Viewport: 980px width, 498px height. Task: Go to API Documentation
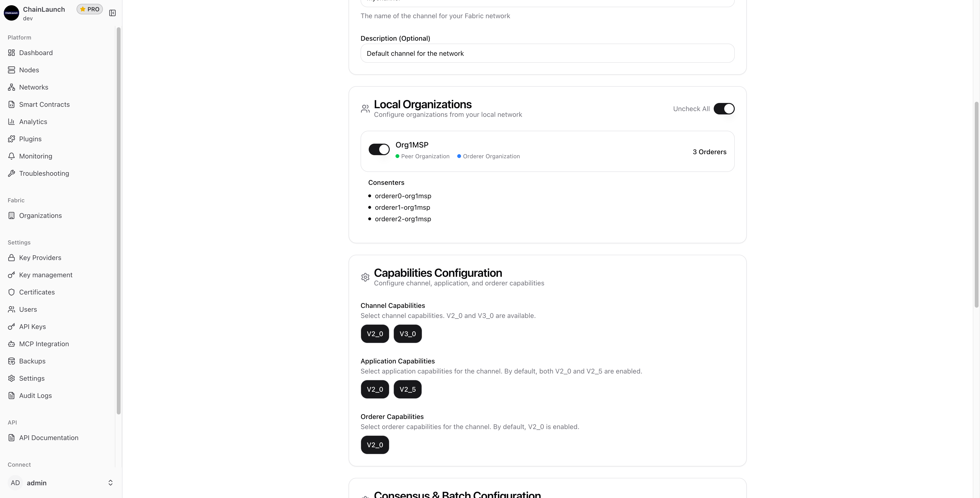pos(49,437)
